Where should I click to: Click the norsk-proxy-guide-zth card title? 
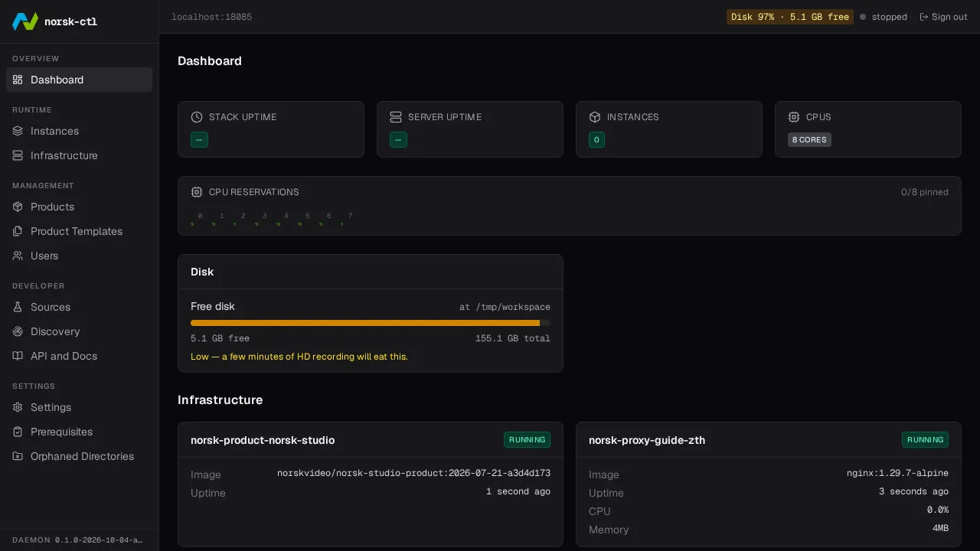(647, 440)
